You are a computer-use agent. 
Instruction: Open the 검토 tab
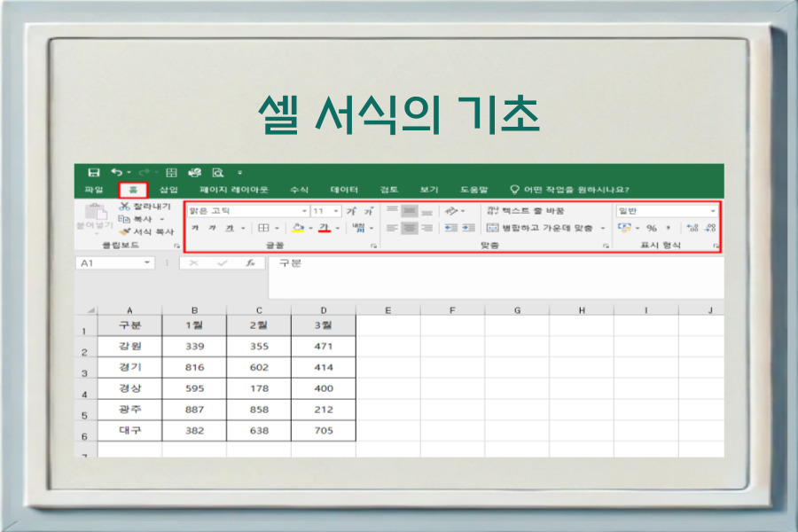pyautogui.click(x=389, y=190)
